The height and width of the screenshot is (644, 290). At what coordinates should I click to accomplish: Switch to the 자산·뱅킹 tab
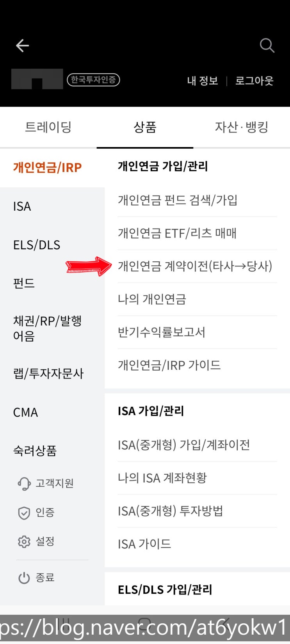242,127
